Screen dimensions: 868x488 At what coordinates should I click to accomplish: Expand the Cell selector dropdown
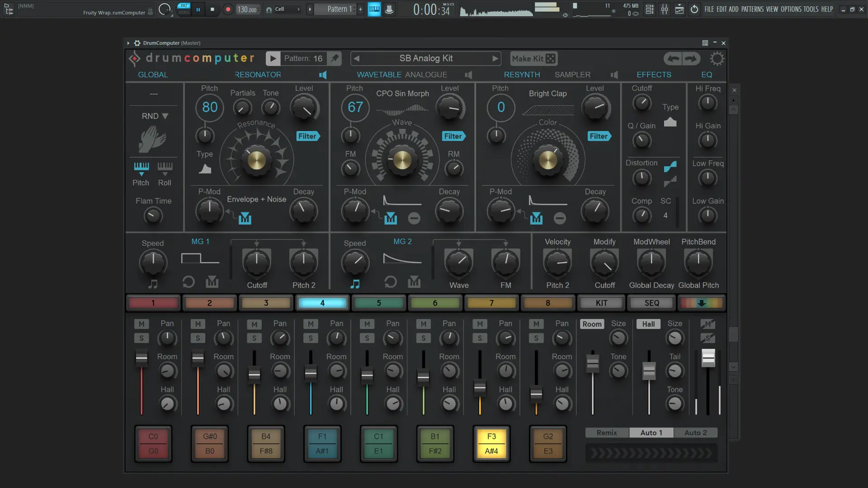click(298, 9)
